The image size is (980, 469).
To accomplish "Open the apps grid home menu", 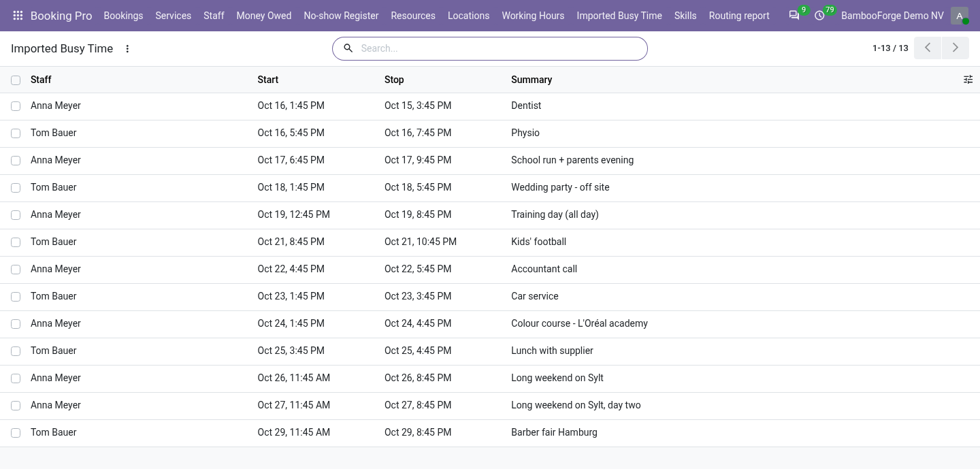I will [18, 16].
